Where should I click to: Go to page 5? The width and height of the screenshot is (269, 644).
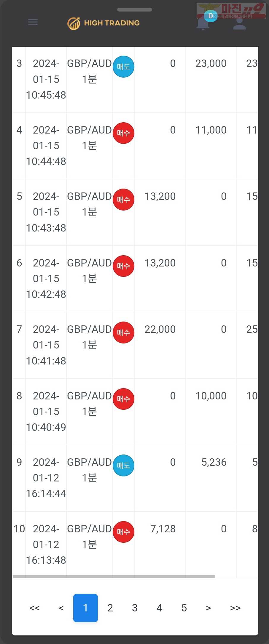point(184,608)
